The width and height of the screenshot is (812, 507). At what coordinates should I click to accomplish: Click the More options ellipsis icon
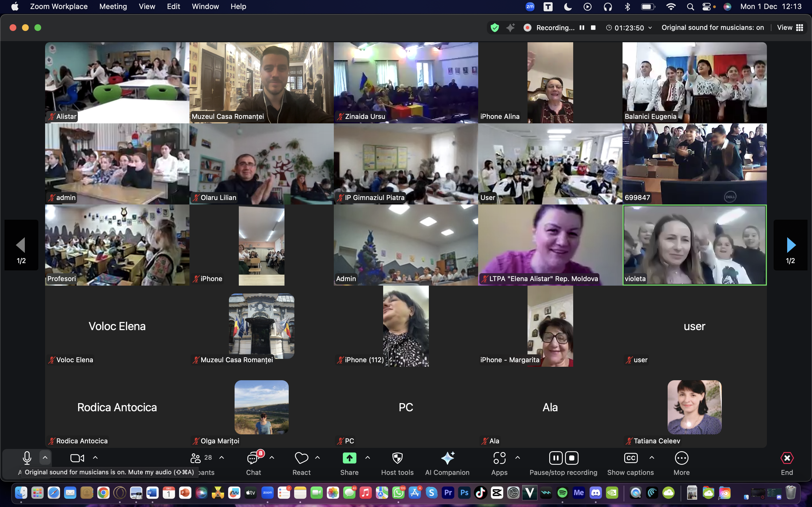click(681, 458)
